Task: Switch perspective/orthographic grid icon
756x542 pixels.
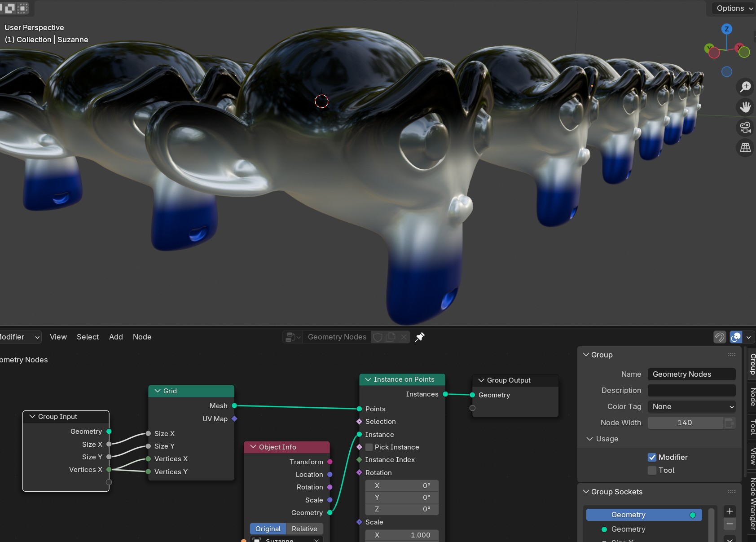Action: 745,147
